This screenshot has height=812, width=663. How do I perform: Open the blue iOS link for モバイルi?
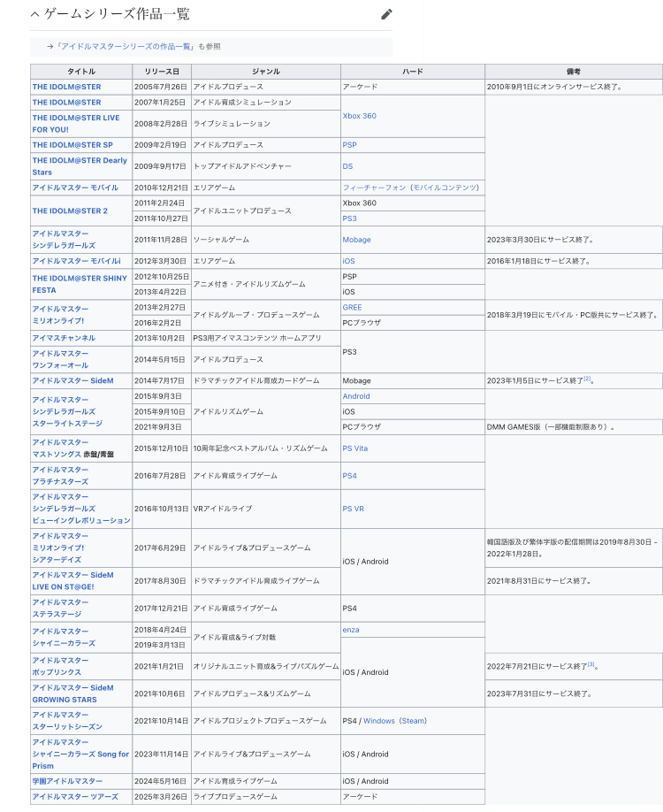(349, 261)
